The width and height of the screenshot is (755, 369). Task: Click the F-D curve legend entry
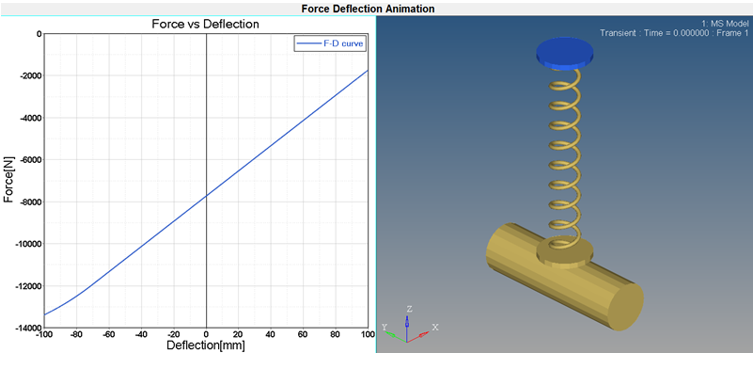click(329, 44)
